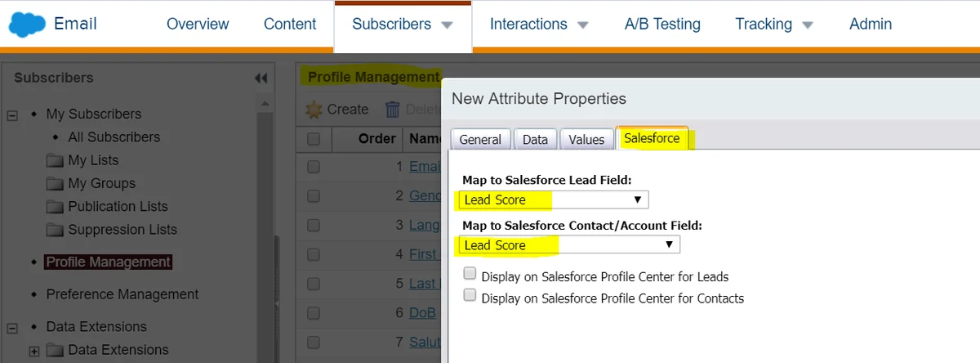This screenshot has width=980, height=363.
Task: Check the row 3 checkbox
Action: (x=314, y=225)
